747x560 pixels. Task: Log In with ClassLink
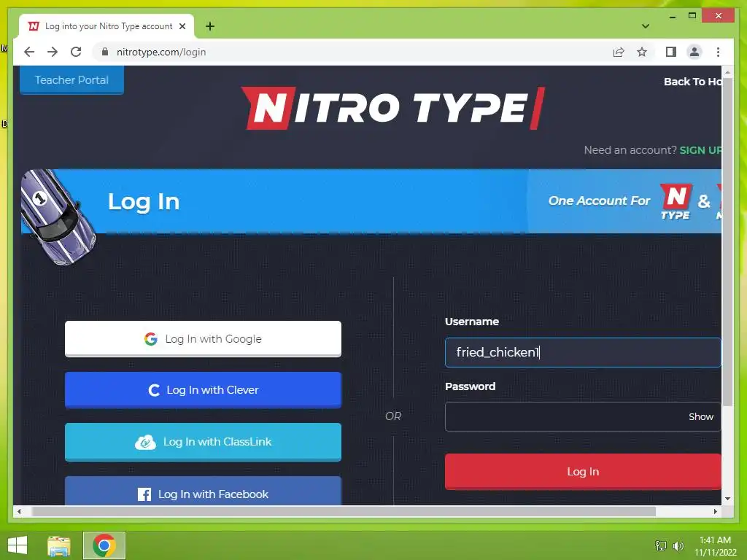[203, 442]
